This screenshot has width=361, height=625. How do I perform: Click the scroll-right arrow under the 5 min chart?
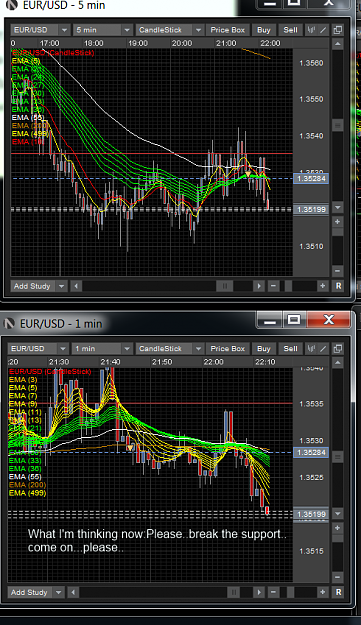coord(259,286)
